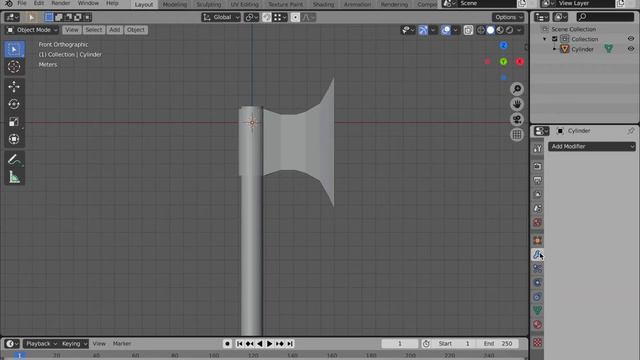The image size is (640, 360).
Task: Open Playback dropdown in timeline
Action: tap(41, 344)
